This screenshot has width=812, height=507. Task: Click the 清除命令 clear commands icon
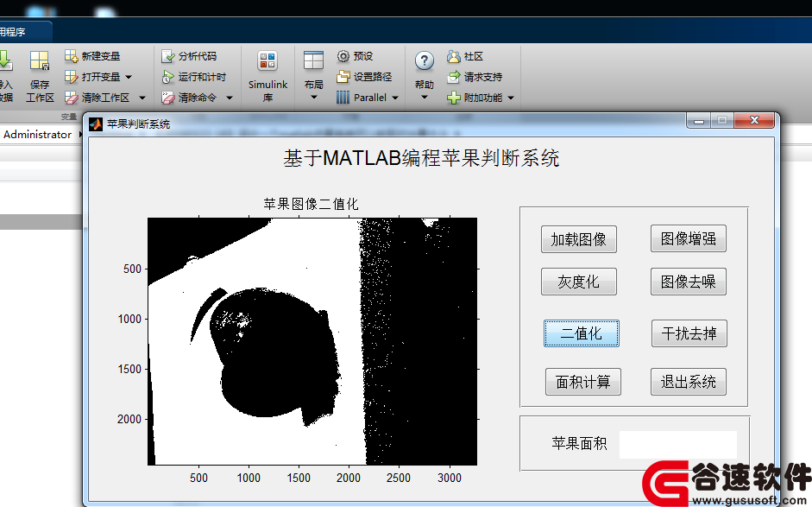click(x=167, y=98)
